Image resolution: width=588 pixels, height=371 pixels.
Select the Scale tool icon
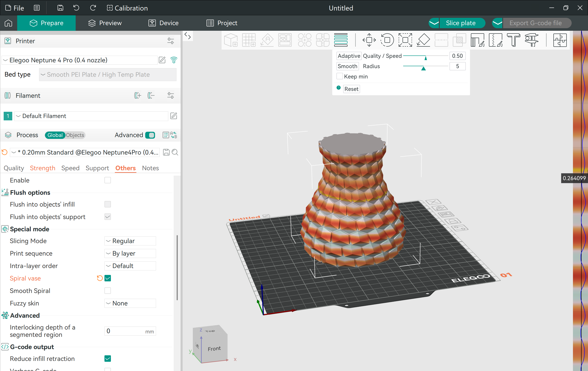(406, 39)
